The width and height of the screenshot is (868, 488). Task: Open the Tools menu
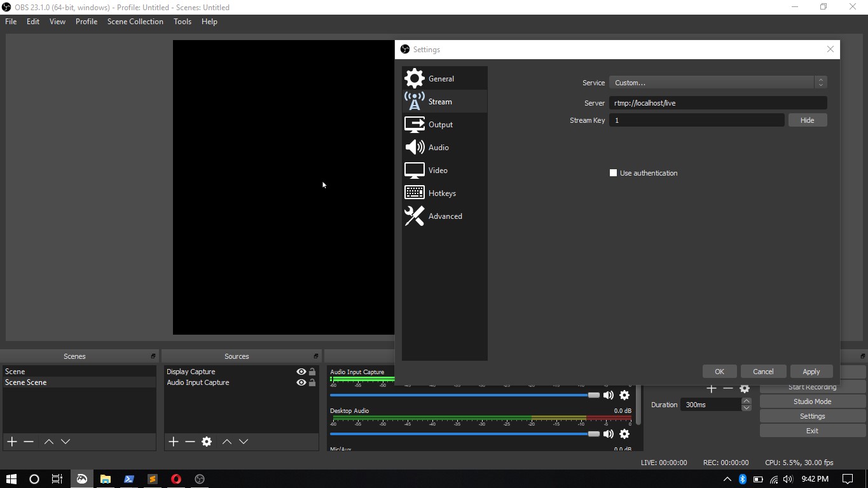point(183,22)
